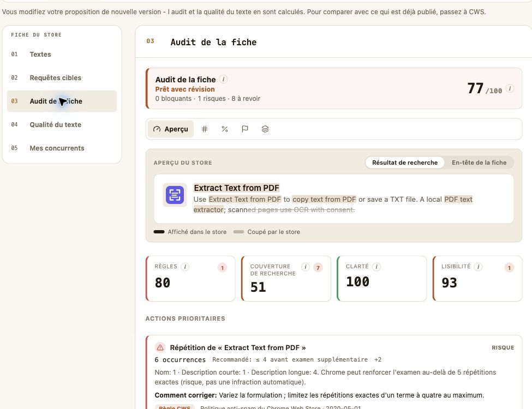This screenshot has height=409, width=532.
Task: Click "0 bloquants · 1 risques · 8 à revoir"
Action: 208,98
